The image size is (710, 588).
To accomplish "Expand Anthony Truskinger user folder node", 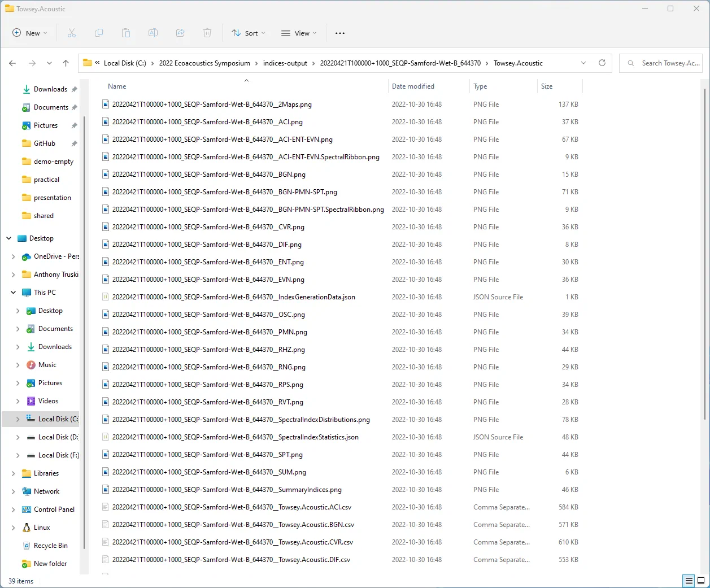I will click(x=13, y=275).
